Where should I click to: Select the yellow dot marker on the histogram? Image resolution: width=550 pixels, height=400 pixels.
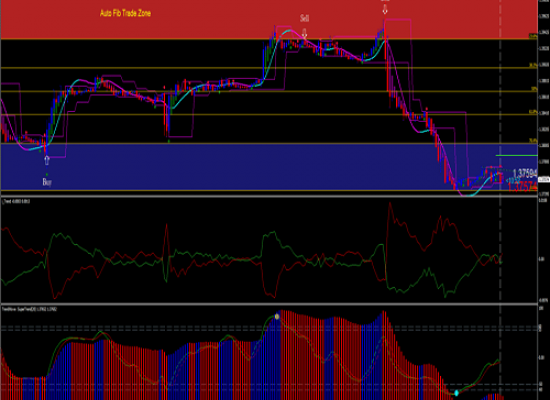tap(277, 316)
